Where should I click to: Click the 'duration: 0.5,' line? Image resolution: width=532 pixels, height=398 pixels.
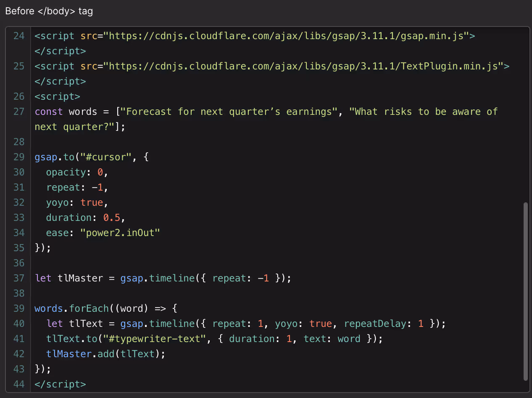pos(86,218)
